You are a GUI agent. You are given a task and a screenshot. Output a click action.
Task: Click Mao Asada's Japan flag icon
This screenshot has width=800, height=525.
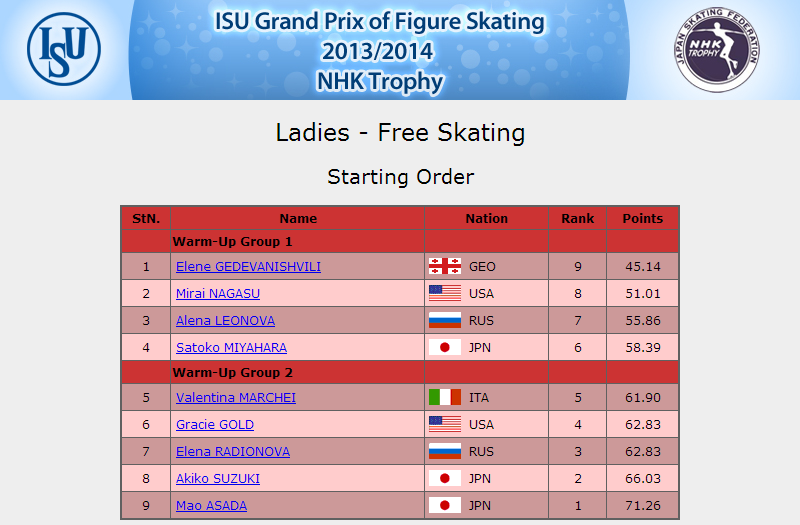pyautogui.click(x=445, y=506)
